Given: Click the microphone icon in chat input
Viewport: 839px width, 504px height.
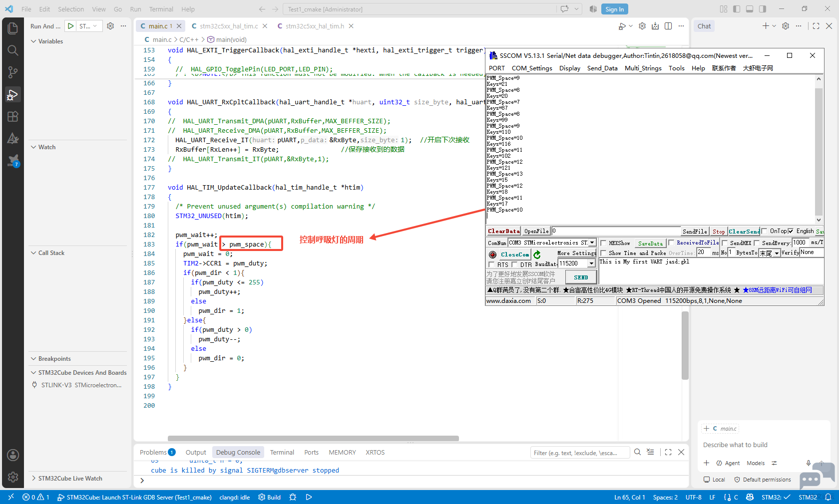Looking at the screenshot, I should point(808,463).
